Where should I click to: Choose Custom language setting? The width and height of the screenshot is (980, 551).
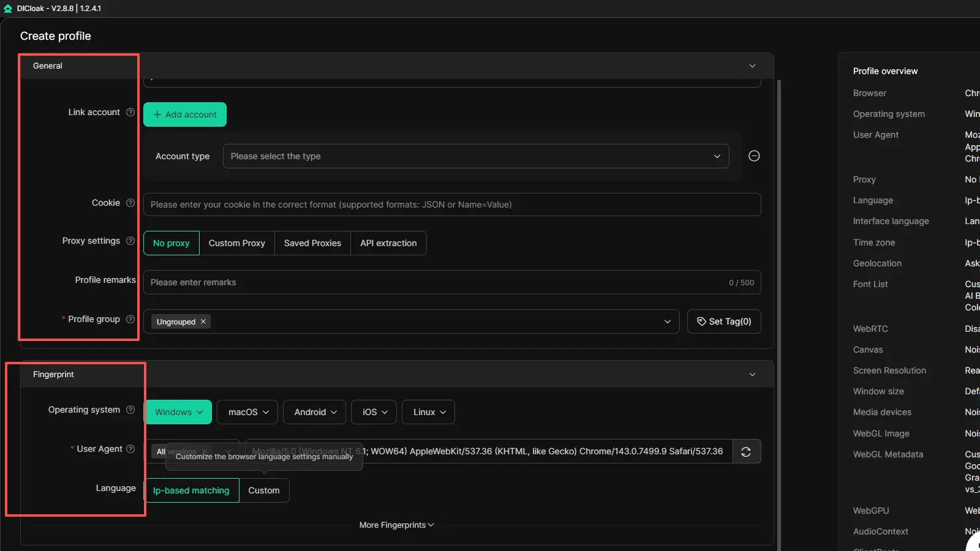click(264, 490)
